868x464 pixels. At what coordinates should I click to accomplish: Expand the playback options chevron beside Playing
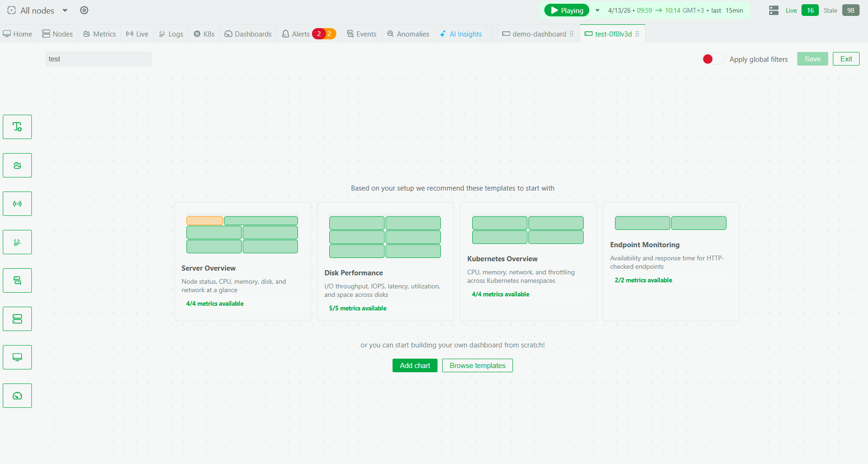pos(598,10)
